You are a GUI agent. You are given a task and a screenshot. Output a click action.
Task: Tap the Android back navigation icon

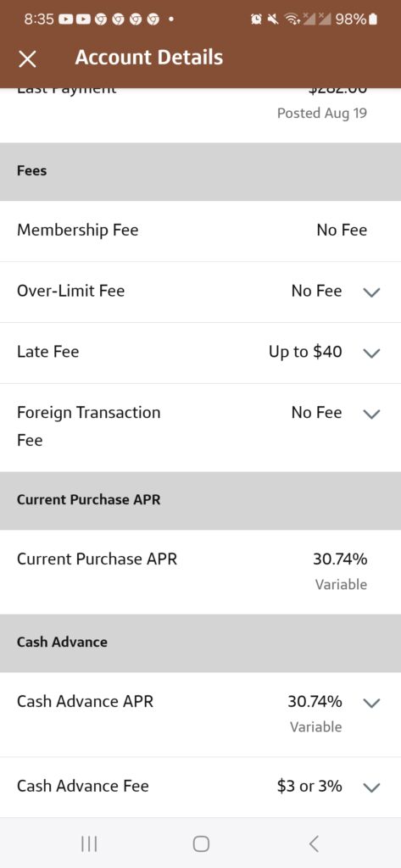click(314, 843)
